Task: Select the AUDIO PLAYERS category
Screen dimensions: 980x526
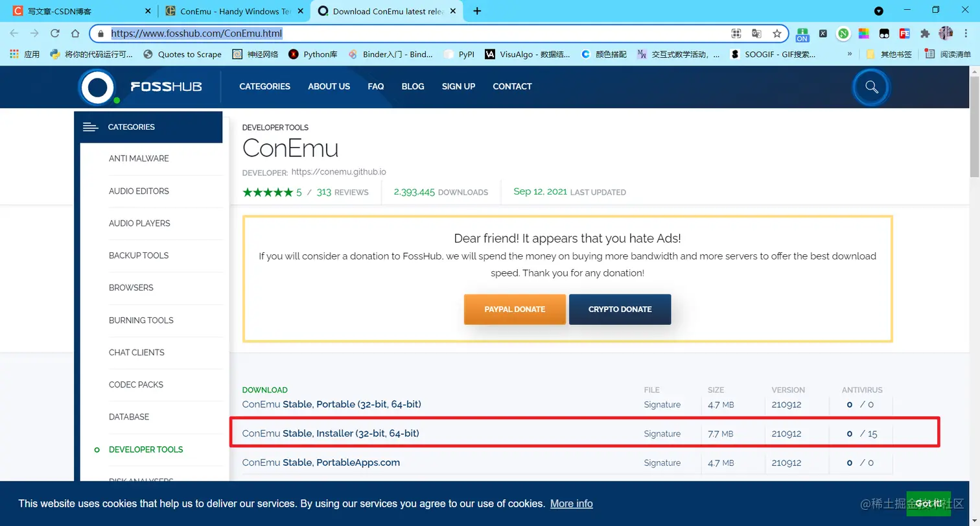Action: 139,223
